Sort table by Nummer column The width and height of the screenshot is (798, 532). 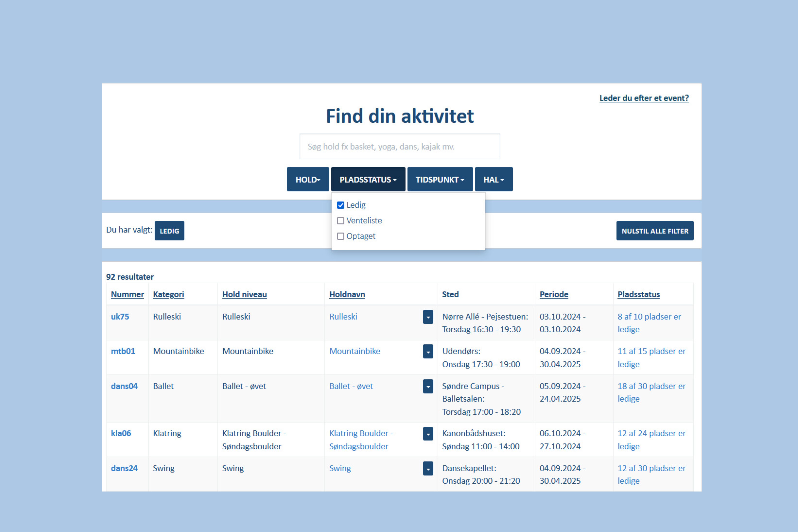[x=127, y=294]
